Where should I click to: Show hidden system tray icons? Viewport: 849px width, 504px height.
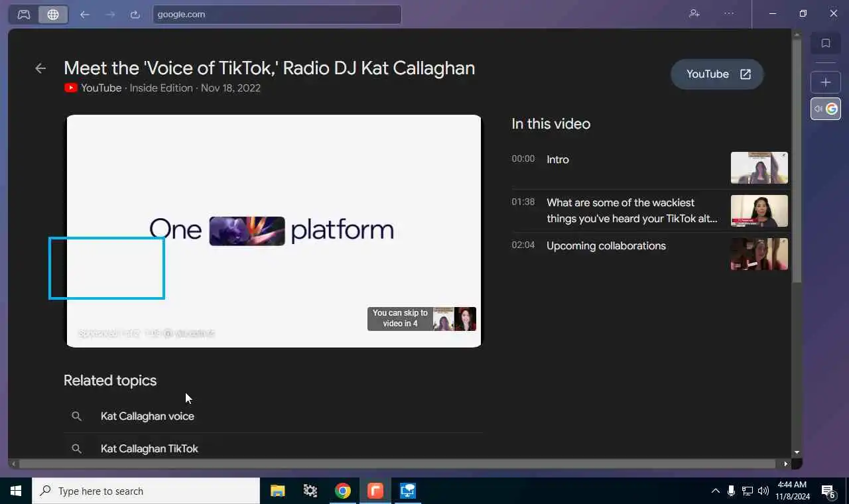(x=715, y=491)
